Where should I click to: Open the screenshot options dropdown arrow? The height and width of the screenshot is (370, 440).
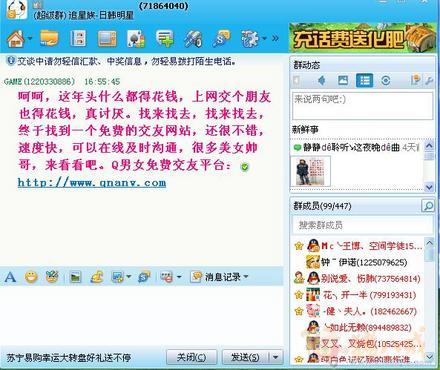click(x=128, y=277)
